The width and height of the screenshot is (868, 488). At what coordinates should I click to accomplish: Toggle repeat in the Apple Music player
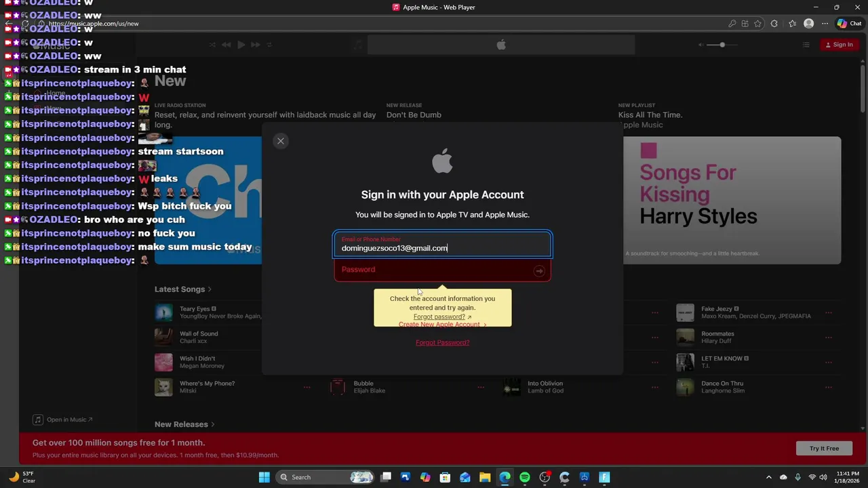(269, 45)
